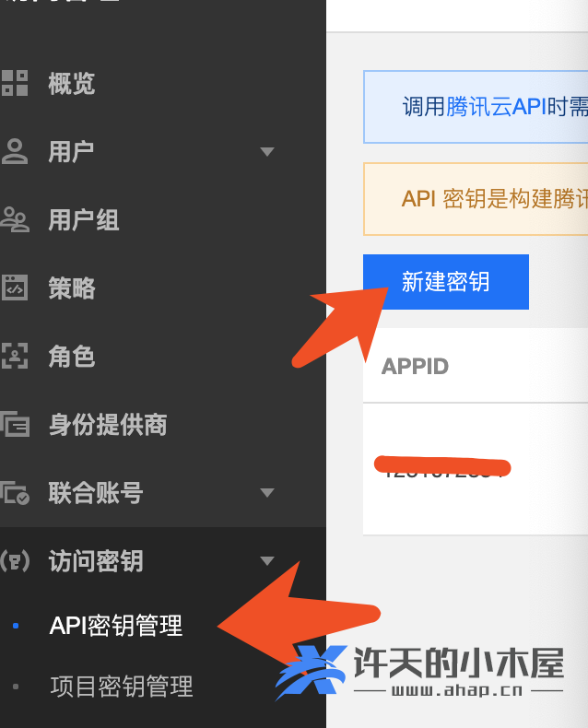588x728 pixels.
Task: Click the access key icon
Action: 15,561
